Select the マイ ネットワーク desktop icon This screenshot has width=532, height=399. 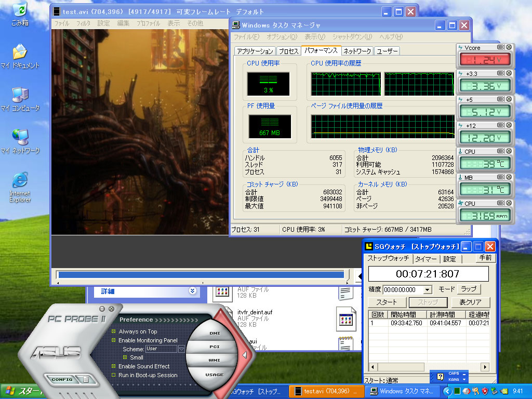pos(20,141)
